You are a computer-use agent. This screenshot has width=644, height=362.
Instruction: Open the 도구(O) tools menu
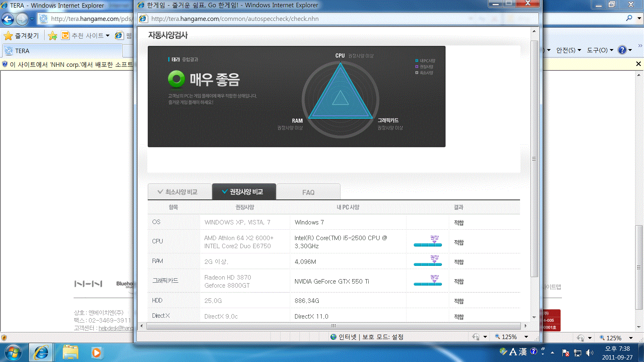pyautogui.click(x=600, y=50)
